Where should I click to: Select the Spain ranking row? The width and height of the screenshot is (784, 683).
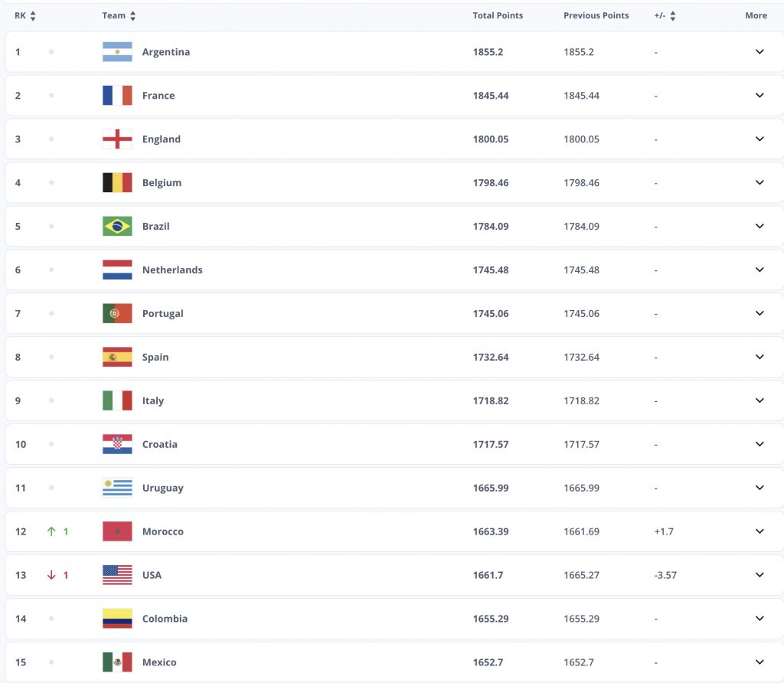(x=394, y=357)
